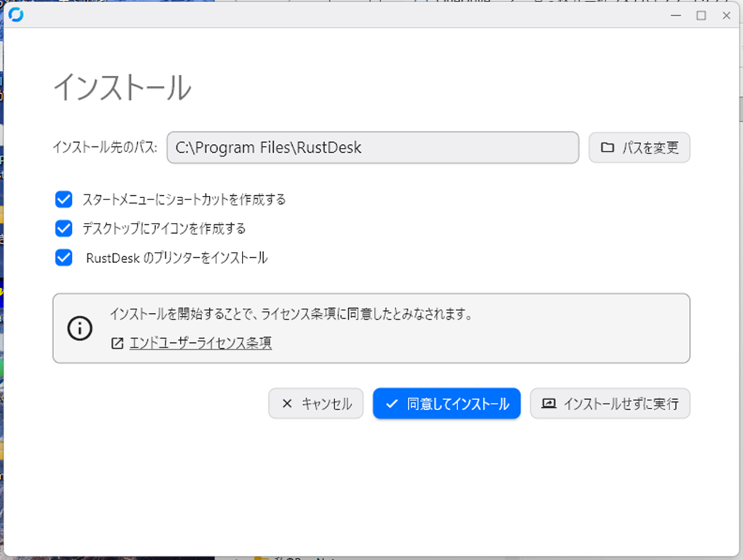Screen dimensions: 743x560
Task: Uncheck スタートメニューにショートカットを作成する checkbox
Action: point(64,200)
